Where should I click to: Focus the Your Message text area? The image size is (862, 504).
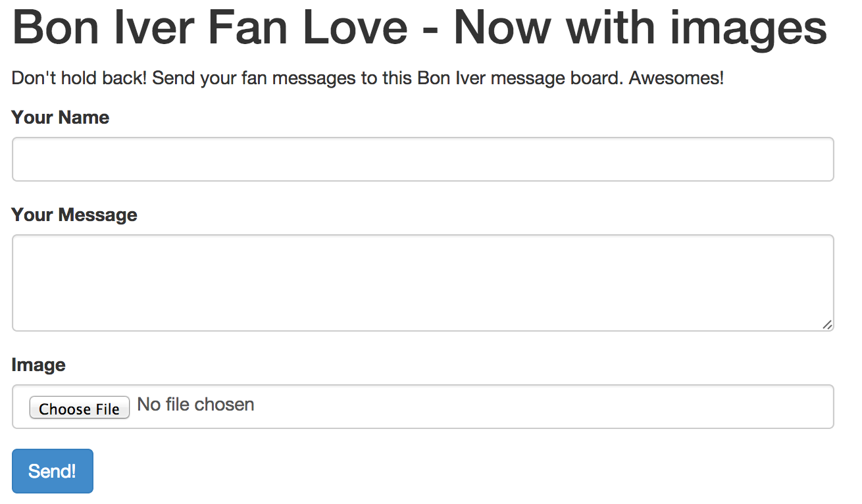point(422,282)
